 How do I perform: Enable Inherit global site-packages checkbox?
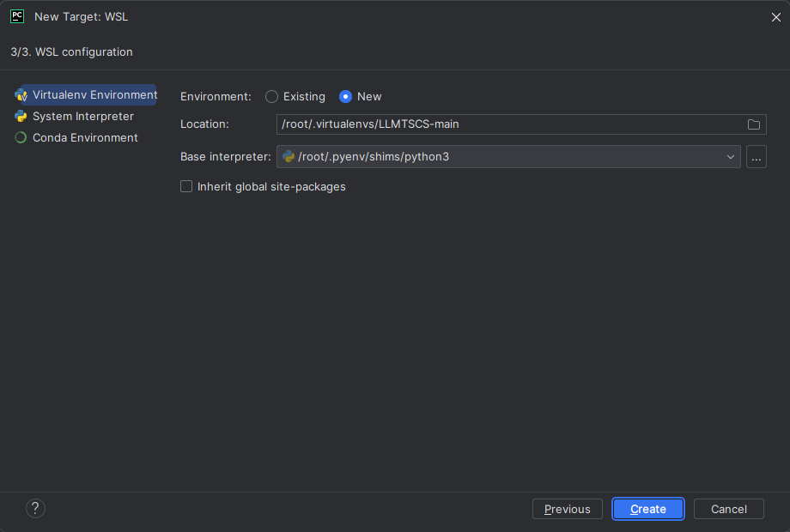click(x=186, y=186)
